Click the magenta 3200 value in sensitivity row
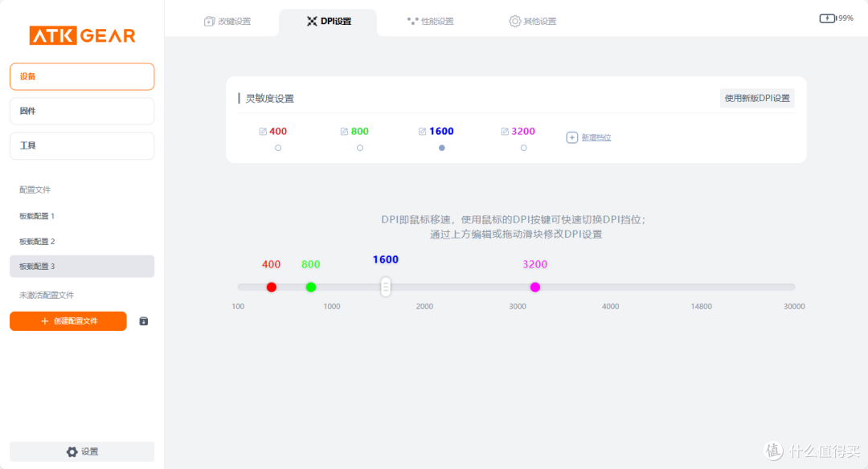 [523, 132]
